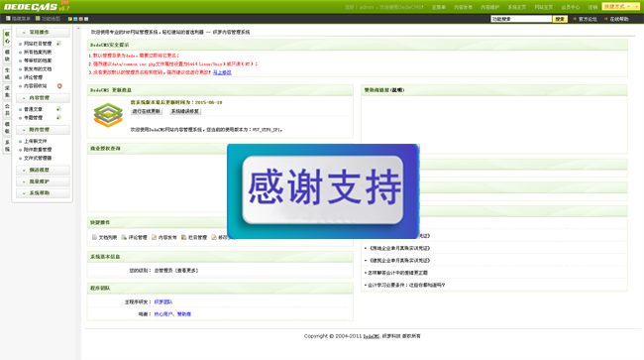Screen dimensions: 644x360
Task: Switch to the 核心 vertical tab
Action: [x=7, y=38]
